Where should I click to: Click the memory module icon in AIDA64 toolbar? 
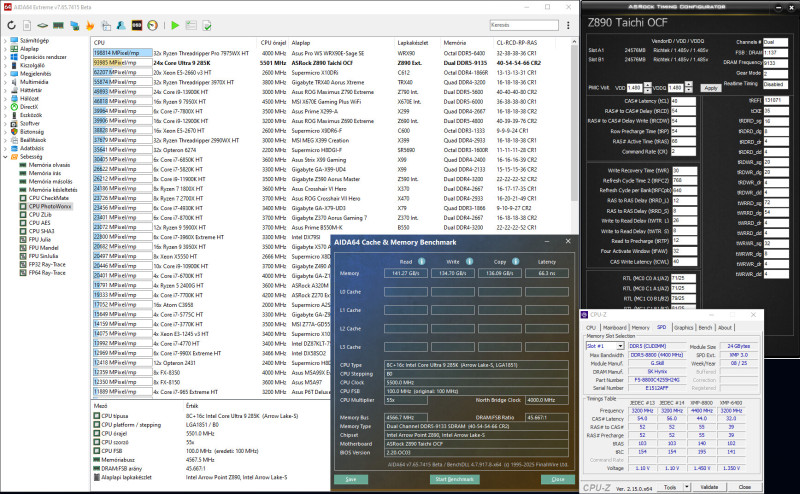pyautogui.click(x=59, y=25)
